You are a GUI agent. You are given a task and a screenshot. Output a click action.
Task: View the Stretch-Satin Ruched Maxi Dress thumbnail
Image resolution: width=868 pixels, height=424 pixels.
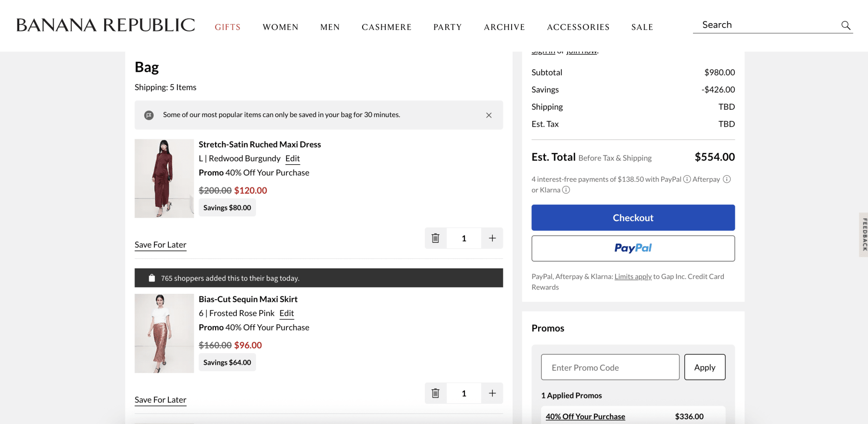164,178
